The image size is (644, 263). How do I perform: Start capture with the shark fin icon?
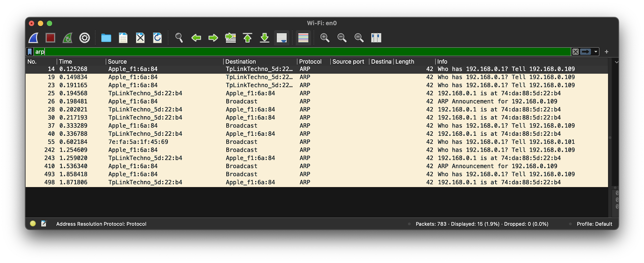pyautogui.click(x=34, y=38)
